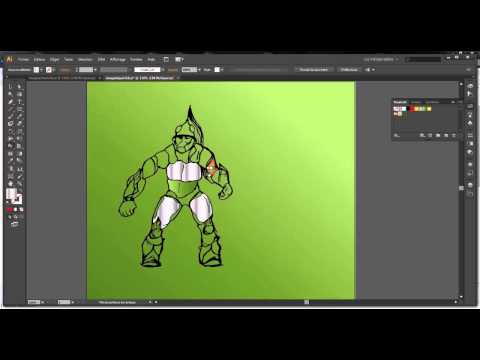Open the swatches panel flyout menu
The image size is (480, 360).
(460, 102)
